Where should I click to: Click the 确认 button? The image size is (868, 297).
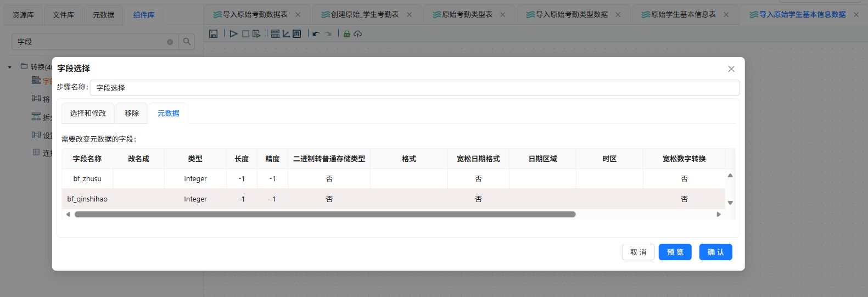(715, 252)
